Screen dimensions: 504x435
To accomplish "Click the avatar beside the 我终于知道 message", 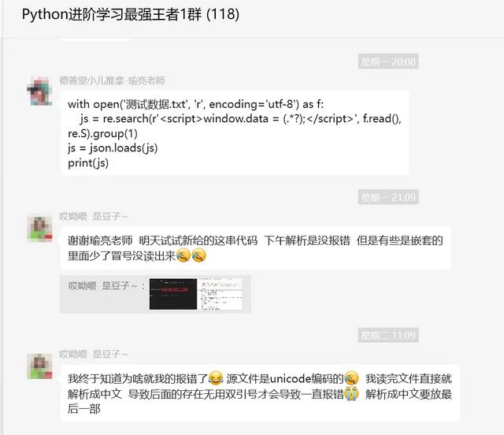I will tap(40, 366).
